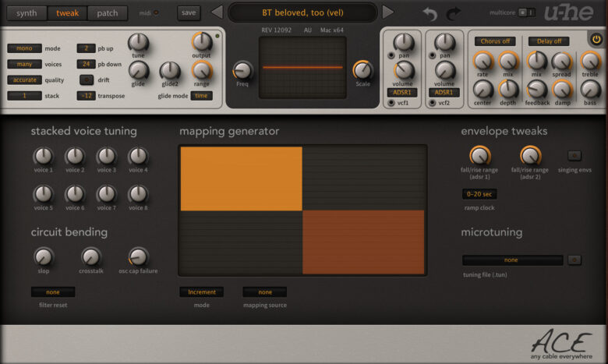Click the treble knob
The height and width of the screenshot is (364, 608).
tap(590, 62)
